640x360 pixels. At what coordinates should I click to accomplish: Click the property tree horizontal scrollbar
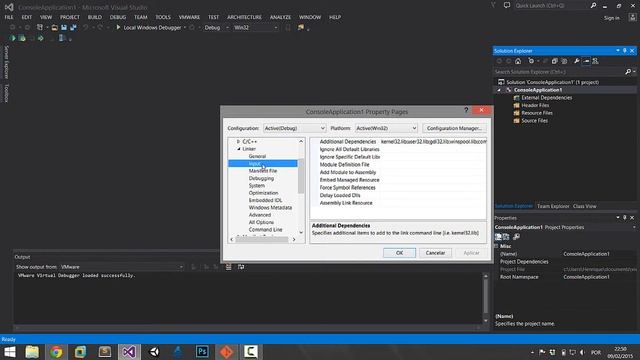[x=262, y=240]
